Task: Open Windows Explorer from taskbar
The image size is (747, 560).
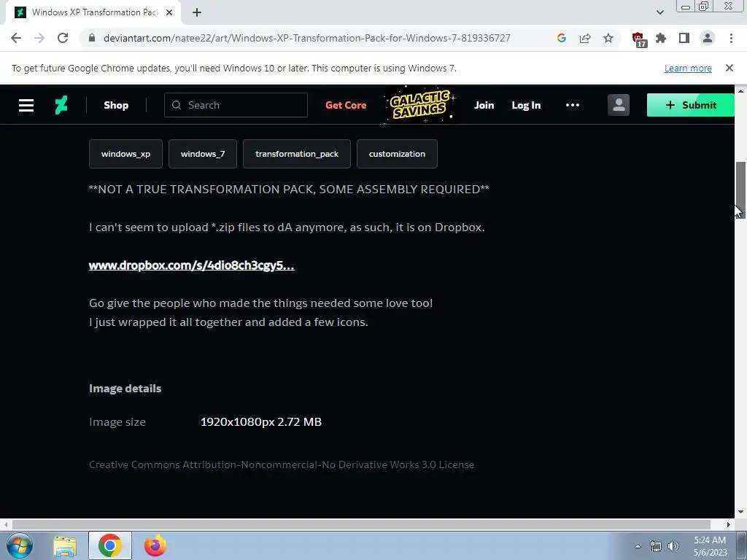Action: pyautogui.click(x=65, y=545)
